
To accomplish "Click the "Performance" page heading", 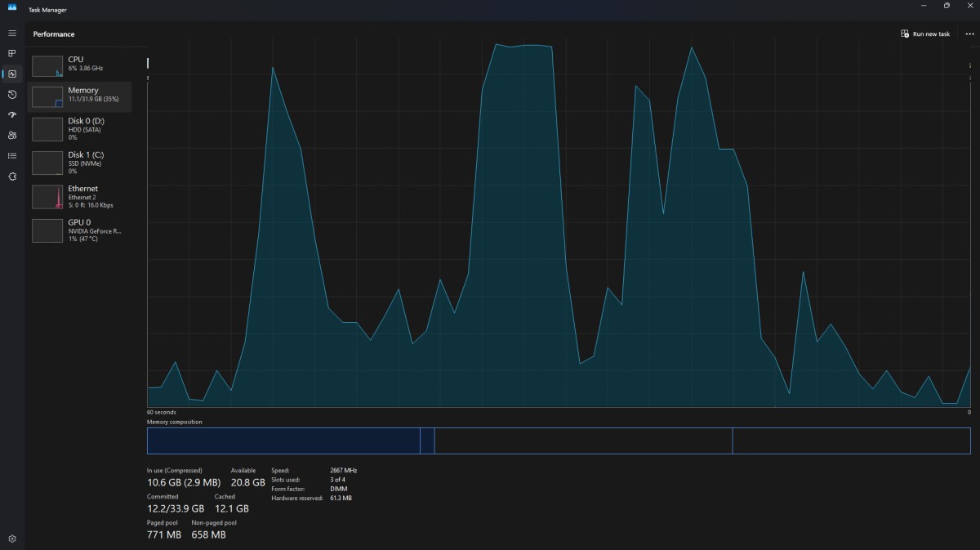I will coord(54,34).
